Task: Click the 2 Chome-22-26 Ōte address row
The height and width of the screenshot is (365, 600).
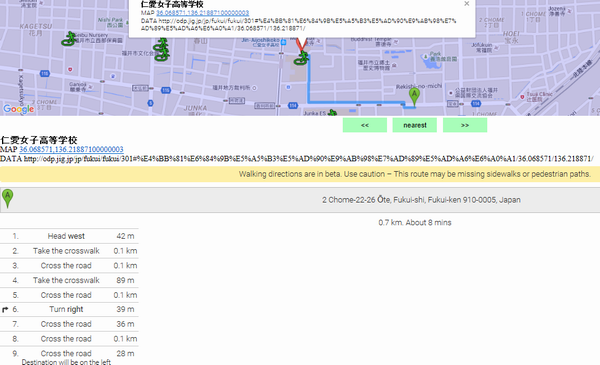Action: pyautogui.click(x=300, y=200)
